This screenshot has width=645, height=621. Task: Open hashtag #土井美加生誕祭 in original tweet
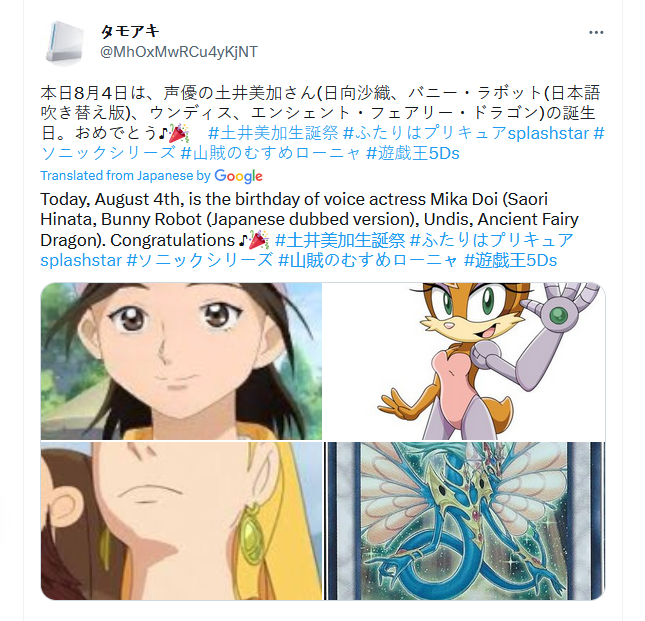pos(273,133)
